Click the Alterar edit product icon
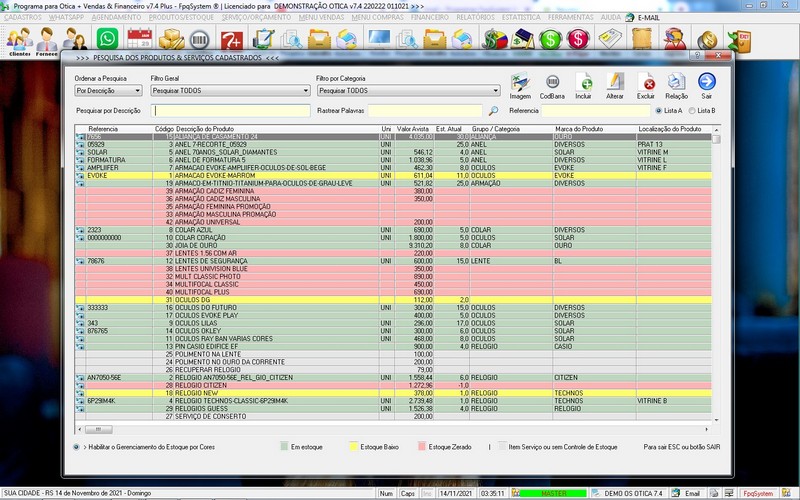 tap(615, 82)
